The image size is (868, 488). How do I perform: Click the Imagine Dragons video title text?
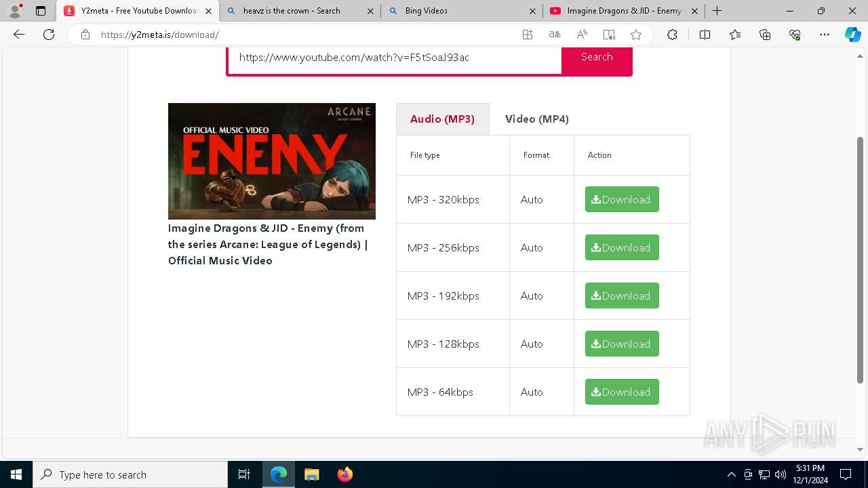[x=269, y=245]
